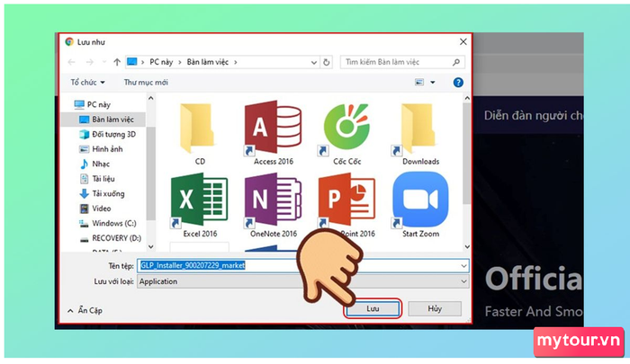Image resolution: width=630 pixels, height=364 pixels.
Task: Change the view layout icon
Action: pos(419,83)
